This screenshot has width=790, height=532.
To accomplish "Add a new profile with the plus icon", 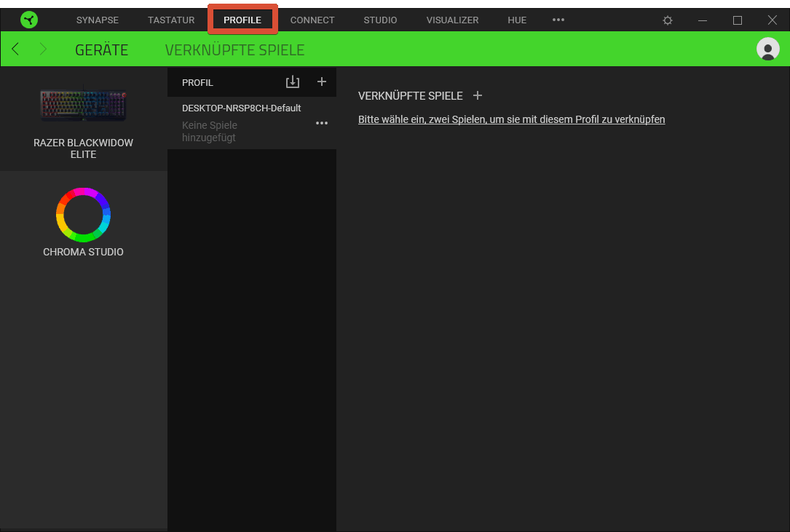I will pos(322,82).
